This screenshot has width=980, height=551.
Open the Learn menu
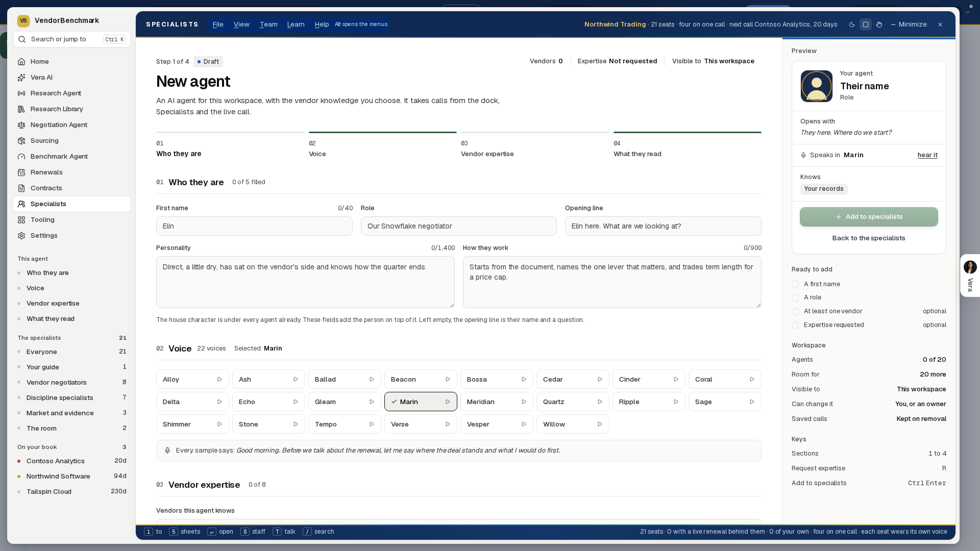pos(296,24)
